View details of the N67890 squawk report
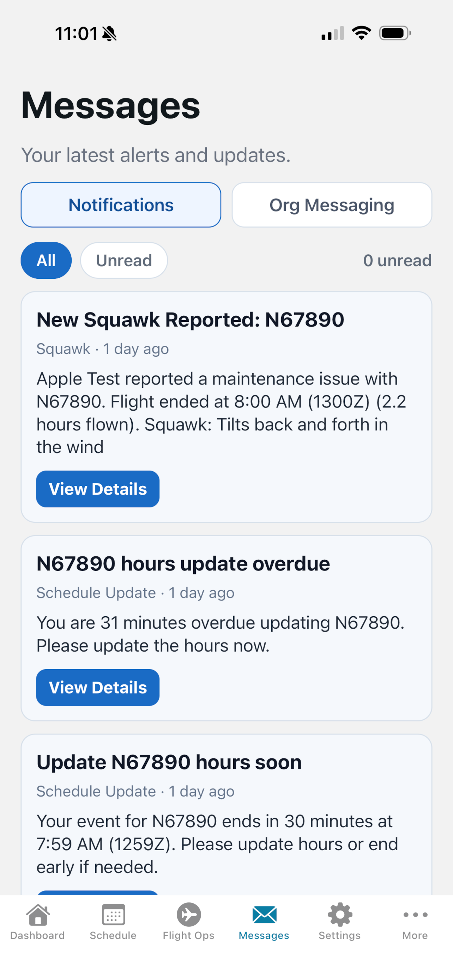 click(x=97, y=489)
